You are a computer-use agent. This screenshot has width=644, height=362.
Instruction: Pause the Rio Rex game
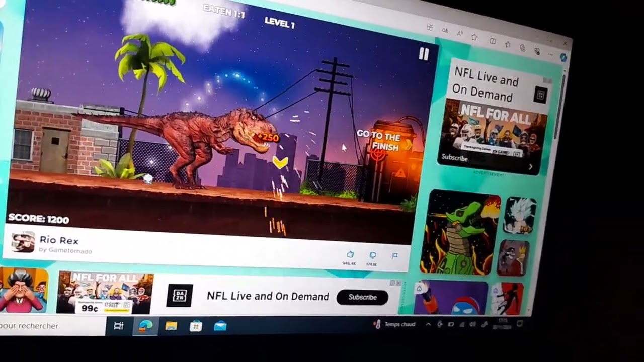tap(424, 54)
